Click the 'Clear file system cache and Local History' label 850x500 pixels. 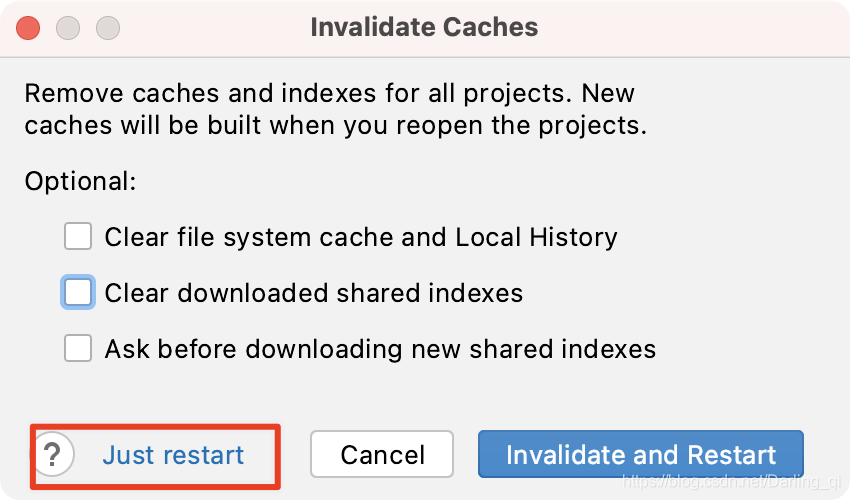[x=361, y=237]
